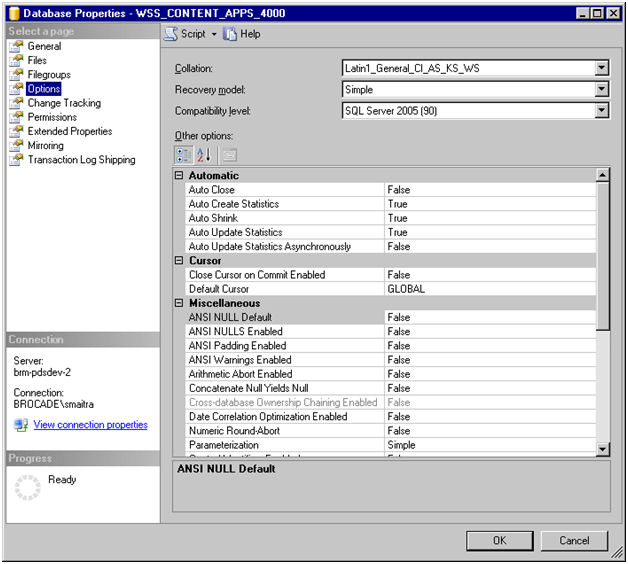
Task: Select the Files page
Action: tap(37, 60)
